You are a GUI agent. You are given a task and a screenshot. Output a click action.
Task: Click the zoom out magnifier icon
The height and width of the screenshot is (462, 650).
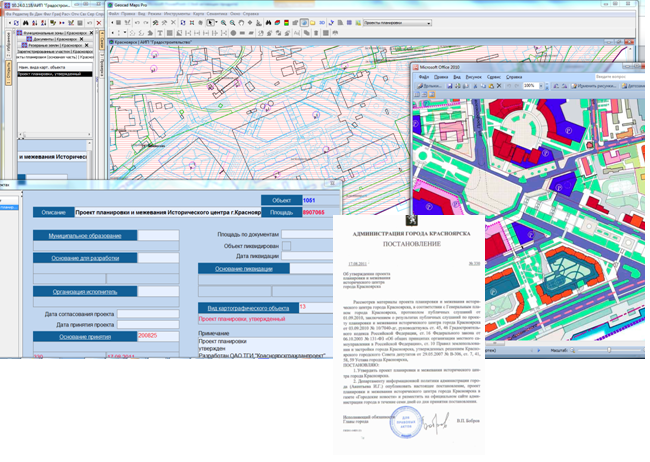click(233, 22)
